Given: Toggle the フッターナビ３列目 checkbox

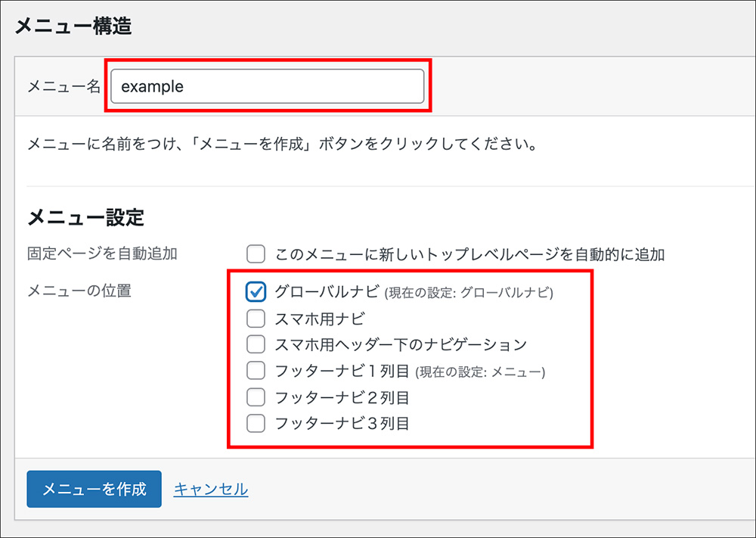Looking at the screenshot, I should [256, 424].
